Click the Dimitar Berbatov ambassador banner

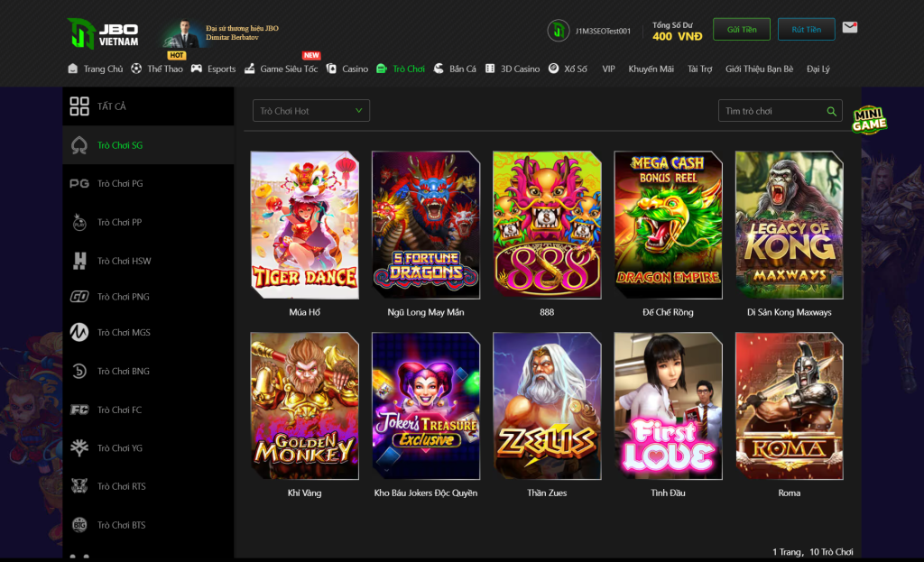point(222,33)
